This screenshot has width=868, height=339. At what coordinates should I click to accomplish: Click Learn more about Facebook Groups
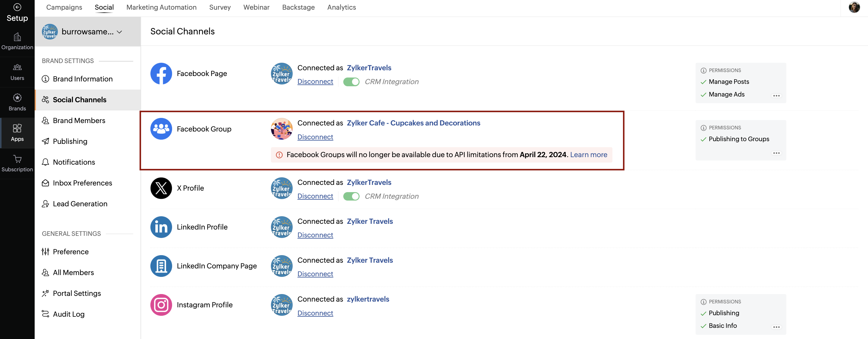[x=588, y=155]
